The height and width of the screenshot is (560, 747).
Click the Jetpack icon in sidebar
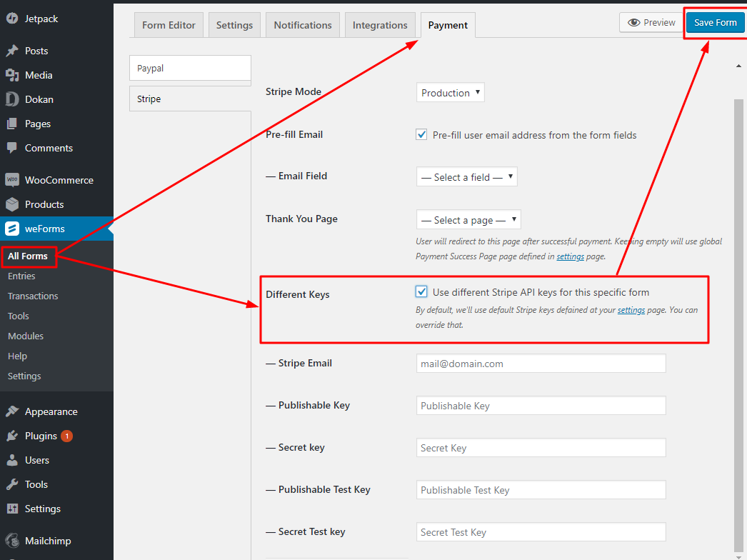point(12,19)
